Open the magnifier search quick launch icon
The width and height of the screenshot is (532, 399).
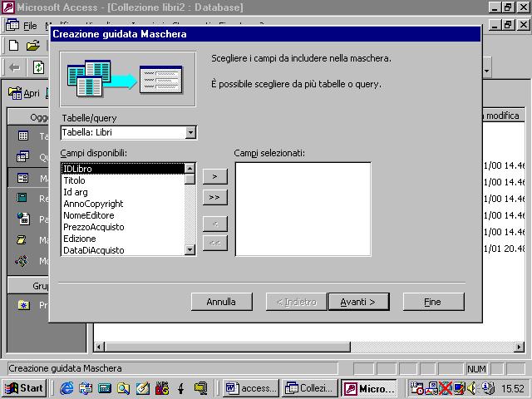[123, 388]
